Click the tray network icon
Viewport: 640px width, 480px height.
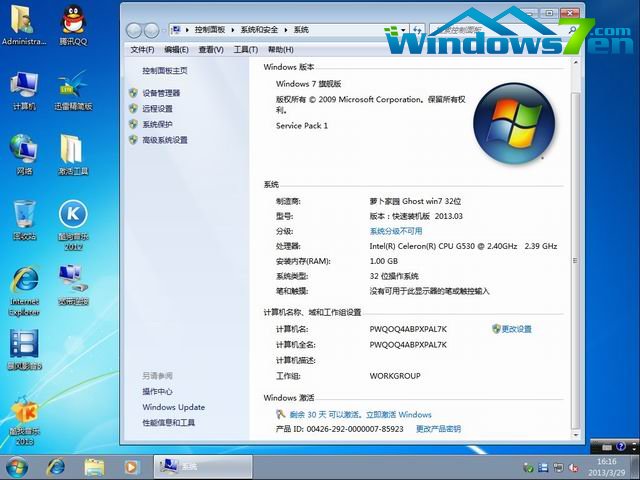click(558, 468)
